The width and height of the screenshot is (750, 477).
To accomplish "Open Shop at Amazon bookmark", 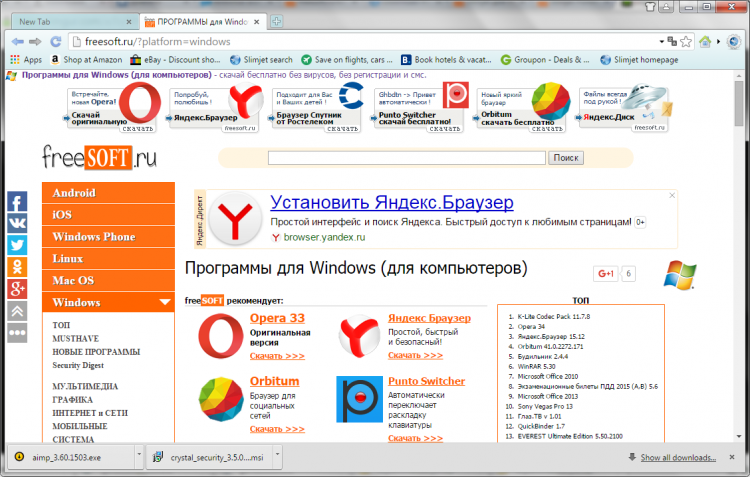I will (87, 60).
